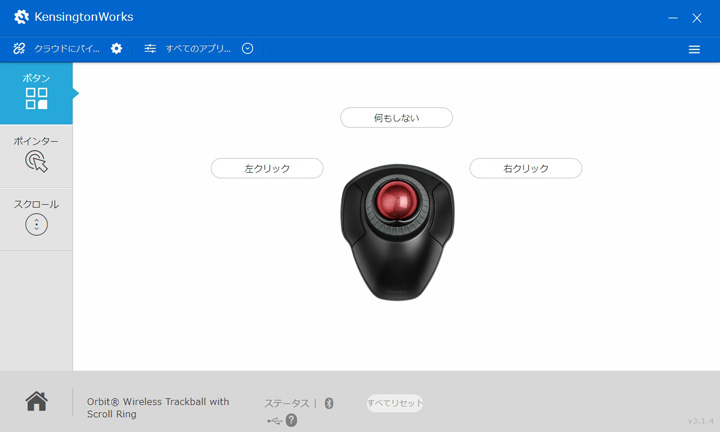The width and height of the screenshot is (720, 432).
Task: Open the hamburger menu
Action: [x=694, y=49]
